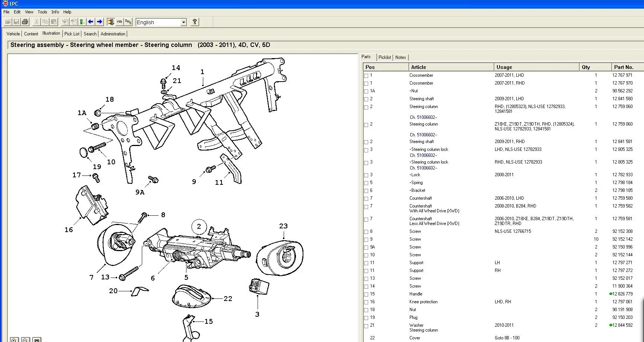644x342 pixels.
Task: Open the File menu
Action: coord(6,12)
